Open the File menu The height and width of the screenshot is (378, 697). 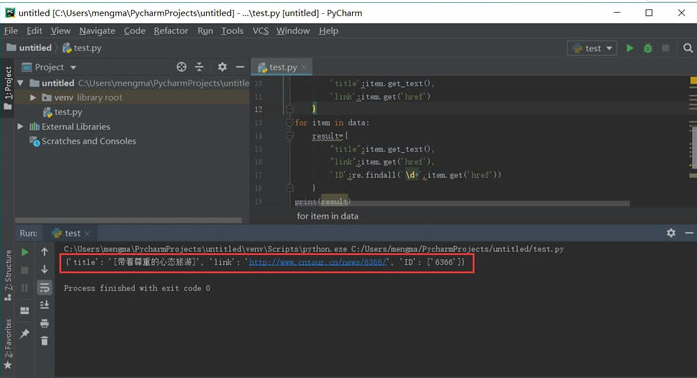click(x=11, y=31)
